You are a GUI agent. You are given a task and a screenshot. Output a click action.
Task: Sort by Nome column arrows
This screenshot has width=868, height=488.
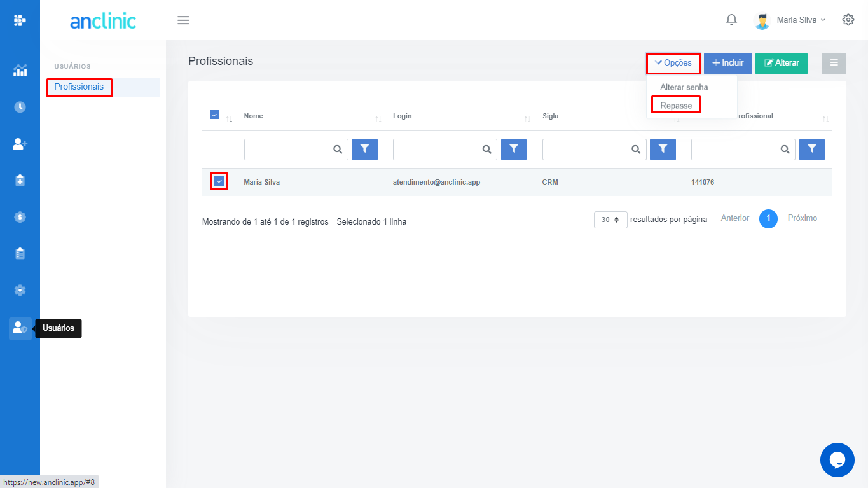tap(378, 120)
